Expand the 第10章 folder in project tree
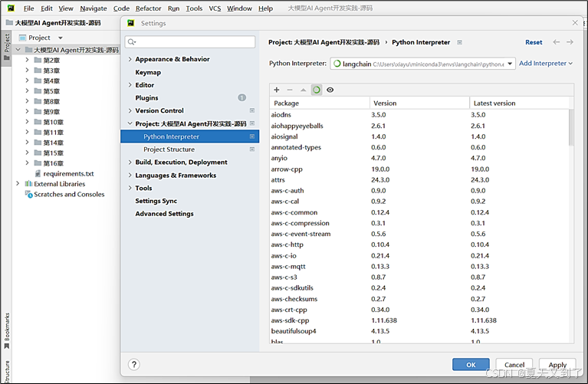Image resolution: width=588 pixels, height=384 pixels. [27, 122]
